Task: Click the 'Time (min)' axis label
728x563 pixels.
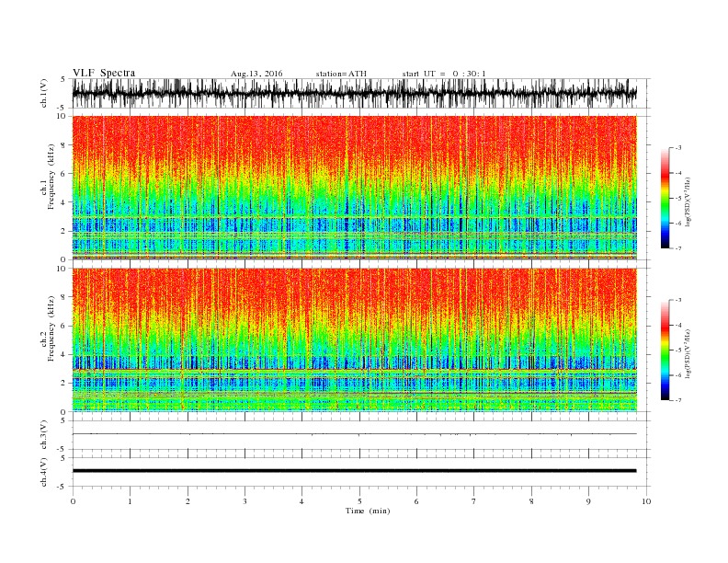Action: point(368,511)
